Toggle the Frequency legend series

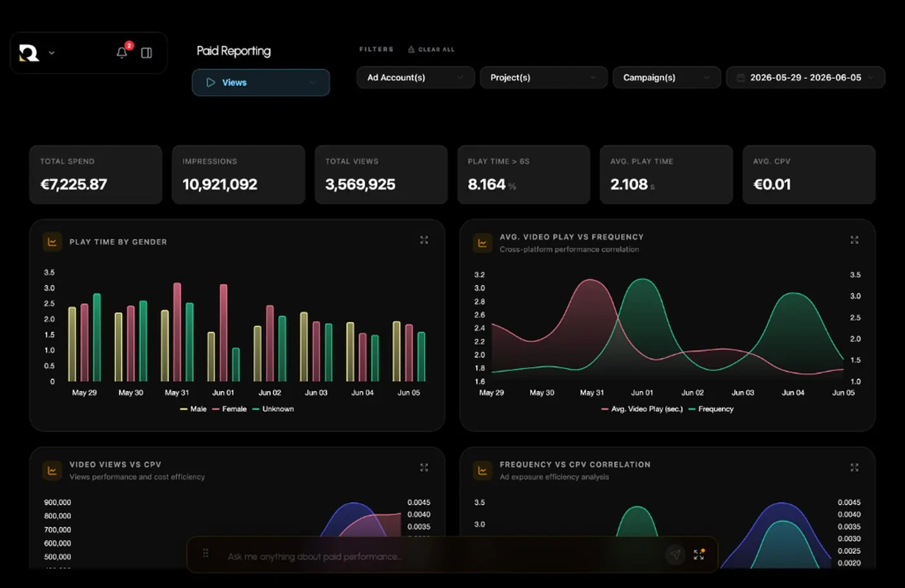[711, 409]
